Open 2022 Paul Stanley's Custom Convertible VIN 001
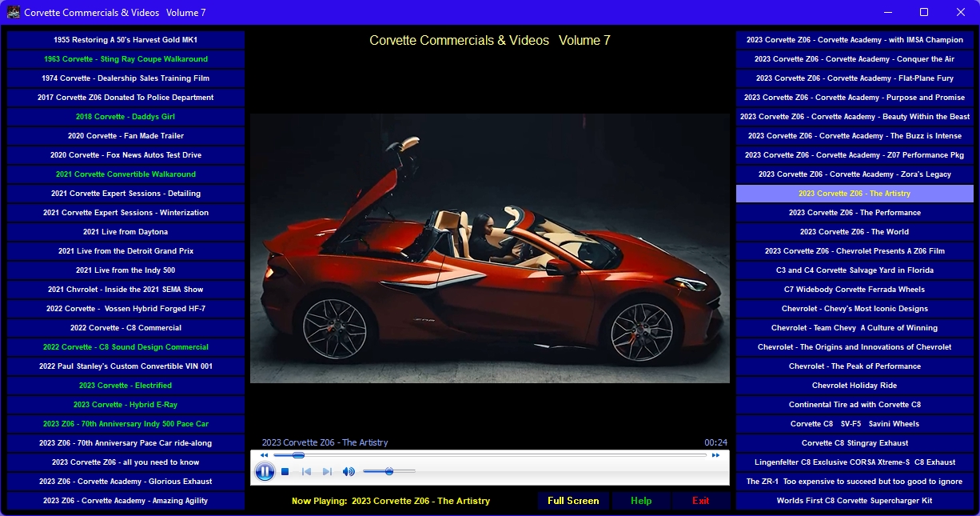The image size is (980, 516). coord(125,366)
